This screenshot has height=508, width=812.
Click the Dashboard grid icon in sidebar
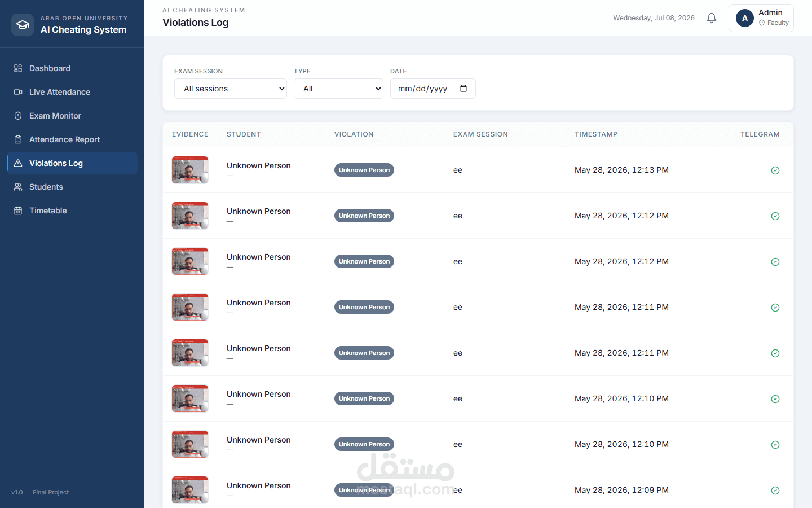[18, 68]
